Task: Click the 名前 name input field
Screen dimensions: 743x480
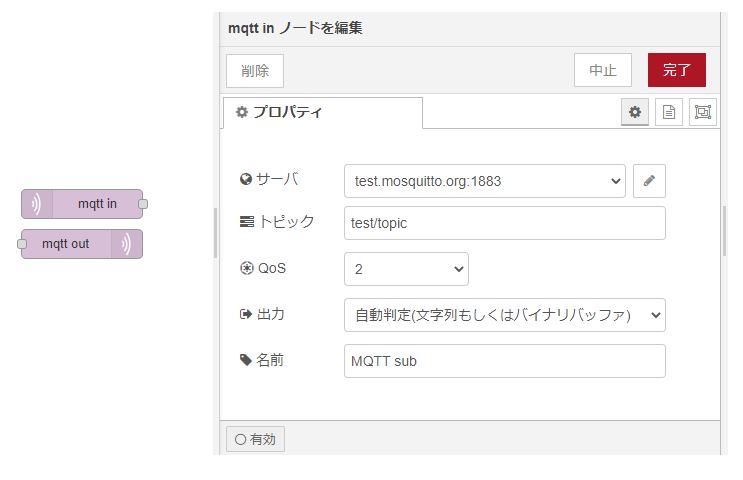Action: [504, 361]
